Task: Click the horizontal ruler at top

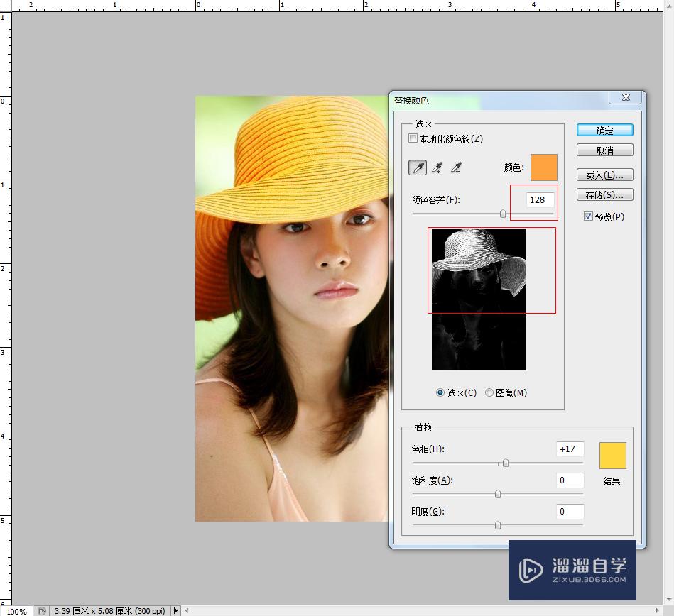Action: click(284, 4)
